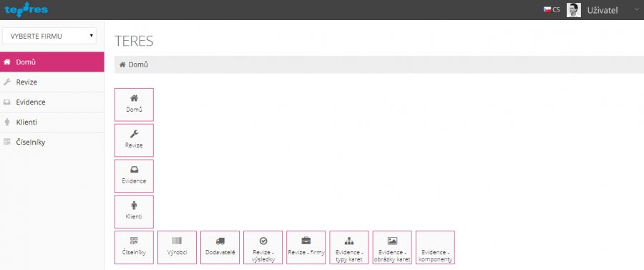The height and width of the screenshot is (270, 644).
Task: Open Revize - firmy briefcase tile
Action: (x=306, y=247)
